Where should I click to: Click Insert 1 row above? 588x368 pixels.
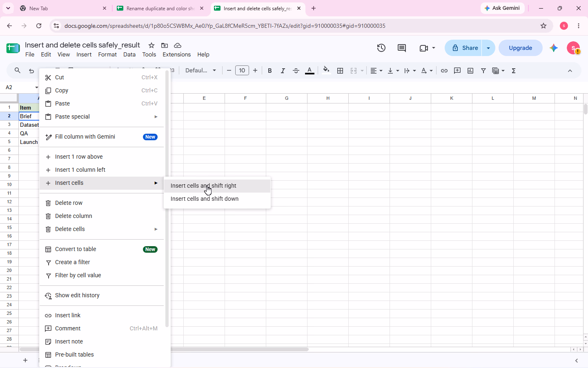(x=102, y=157)
